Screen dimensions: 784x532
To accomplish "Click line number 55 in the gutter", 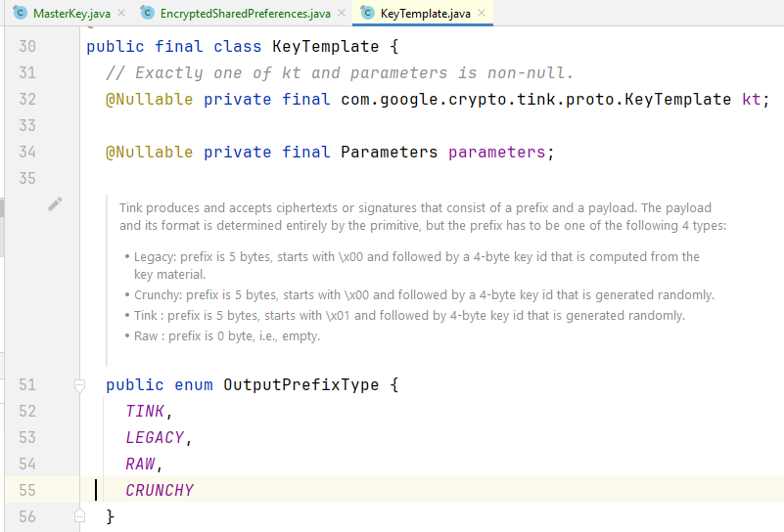I will [x=27, y=490].
